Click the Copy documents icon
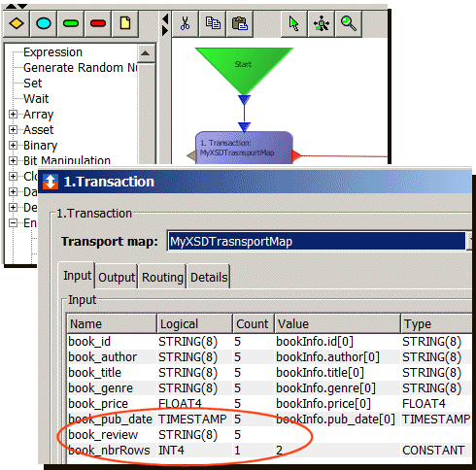Viewport: 476px width, 470px height. pyautogui.click(x=213, y=23)
